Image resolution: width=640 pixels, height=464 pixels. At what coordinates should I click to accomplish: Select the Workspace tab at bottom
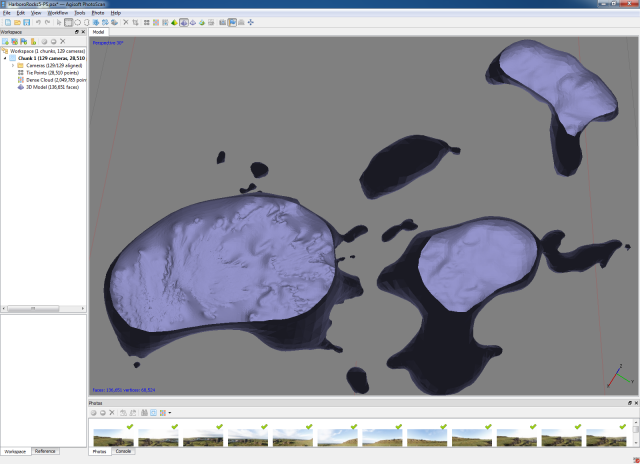point(15,451)
